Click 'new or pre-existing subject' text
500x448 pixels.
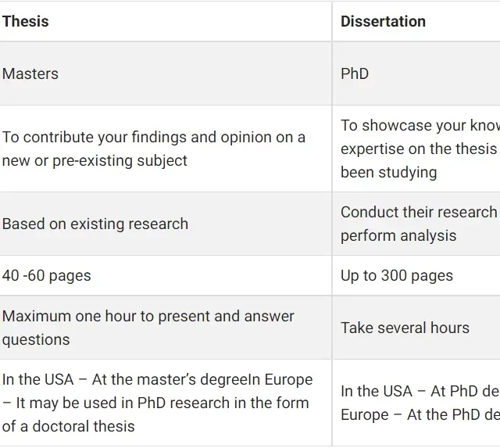click(x=95, y=160)
